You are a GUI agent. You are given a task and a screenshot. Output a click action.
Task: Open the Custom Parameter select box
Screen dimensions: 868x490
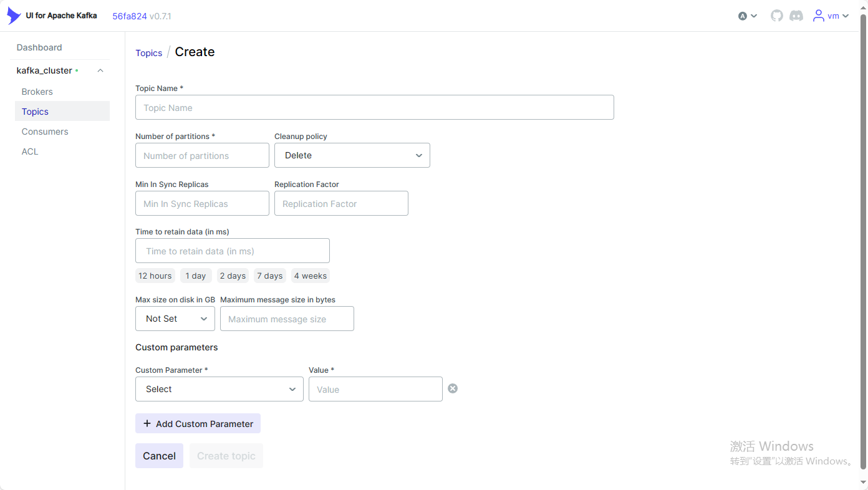point(219,389)
